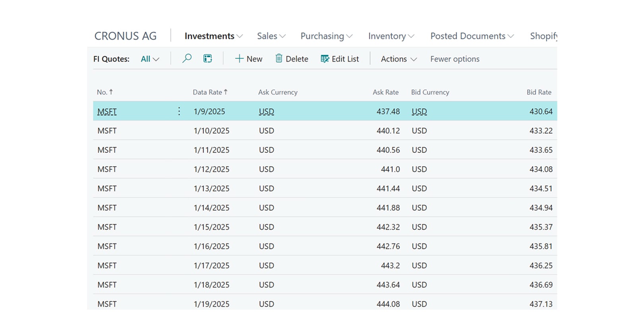The image size is (644, 334).
Task: Click the plus icon for New
Action: click(239, 59)
